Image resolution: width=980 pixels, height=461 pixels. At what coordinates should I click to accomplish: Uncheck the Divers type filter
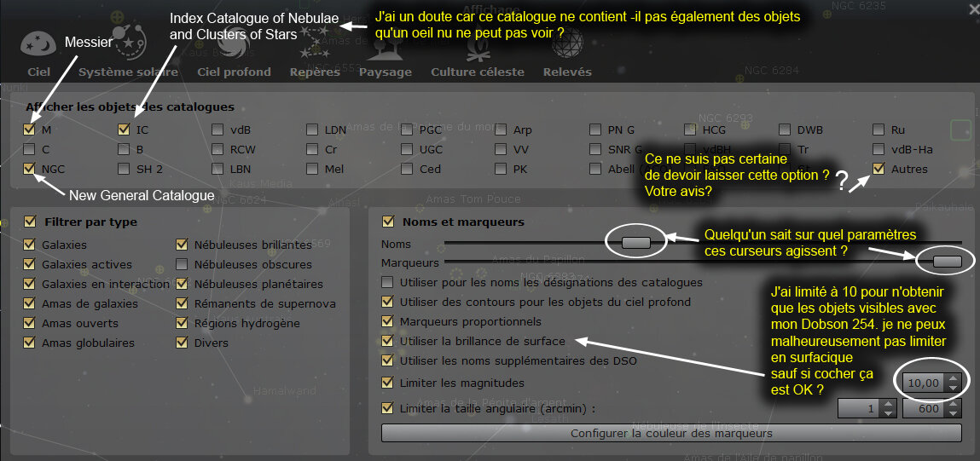click(x=182, y=343)
